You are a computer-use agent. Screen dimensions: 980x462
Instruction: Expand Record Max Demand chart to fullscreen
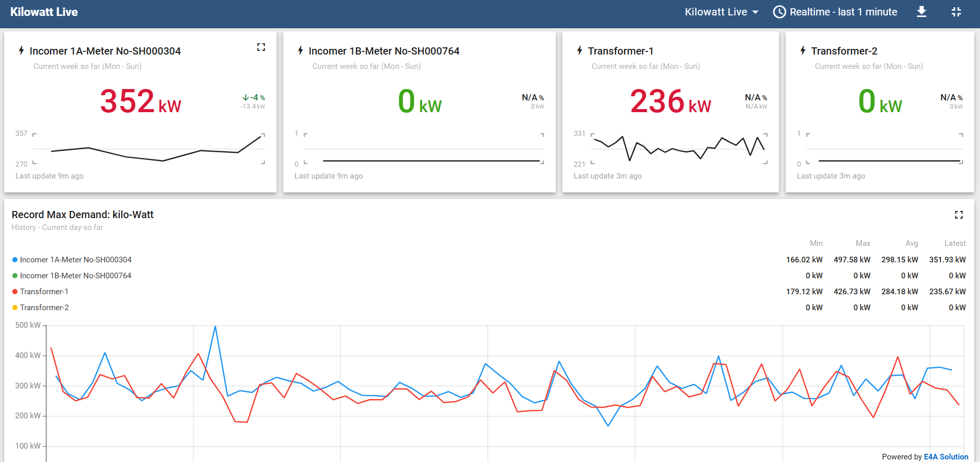958,215
